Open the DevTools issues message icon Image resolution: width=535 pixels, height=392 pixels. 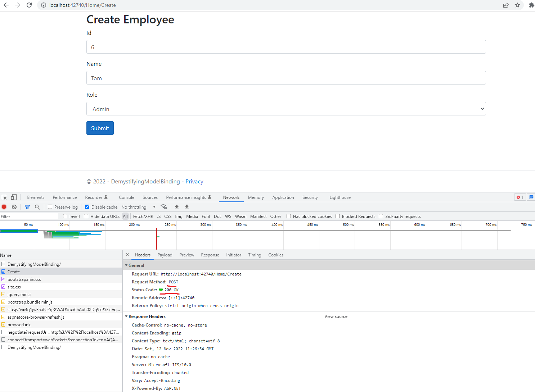[531, 197]
